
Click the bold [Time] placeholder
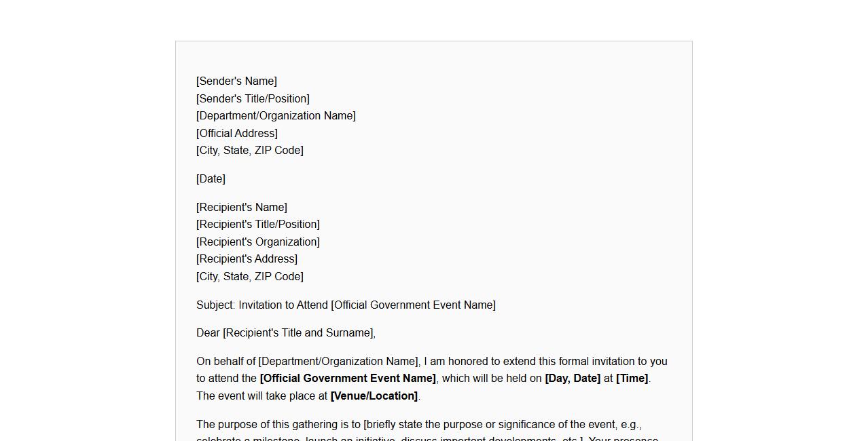click(x=632, y=379)
